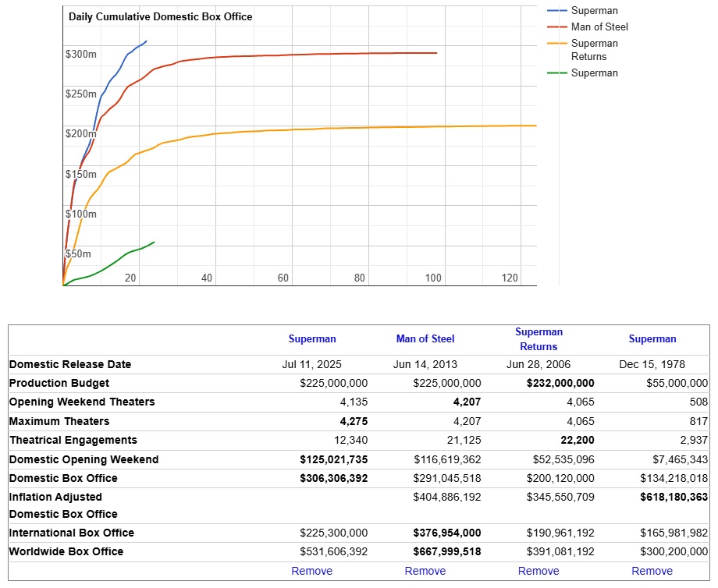This screenshot has width=718, height=588.
Task: Click the 4,275 maximum theaters cell
Action: pos(354,421)
